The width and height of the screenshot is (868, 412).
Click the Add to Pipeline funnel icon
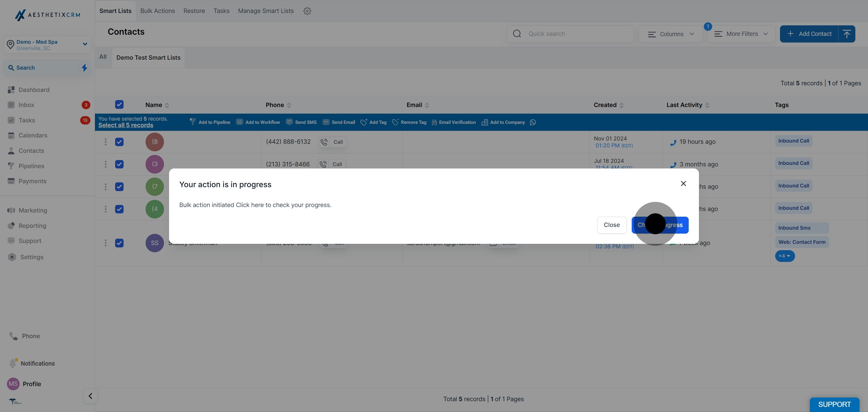tap(192, 122)
